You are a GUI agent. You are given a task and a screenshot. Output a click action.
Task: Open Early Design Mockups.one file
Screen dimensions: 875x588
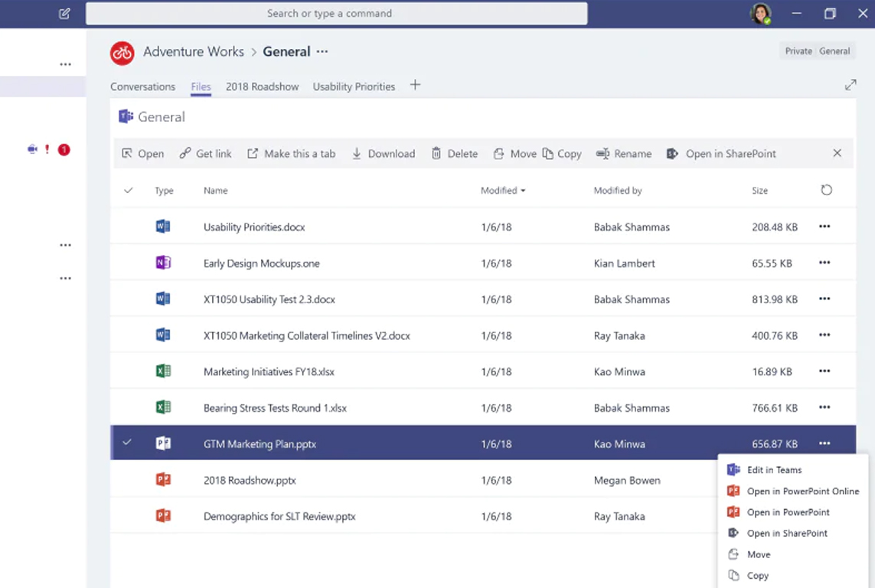click(x=262, y=263)
